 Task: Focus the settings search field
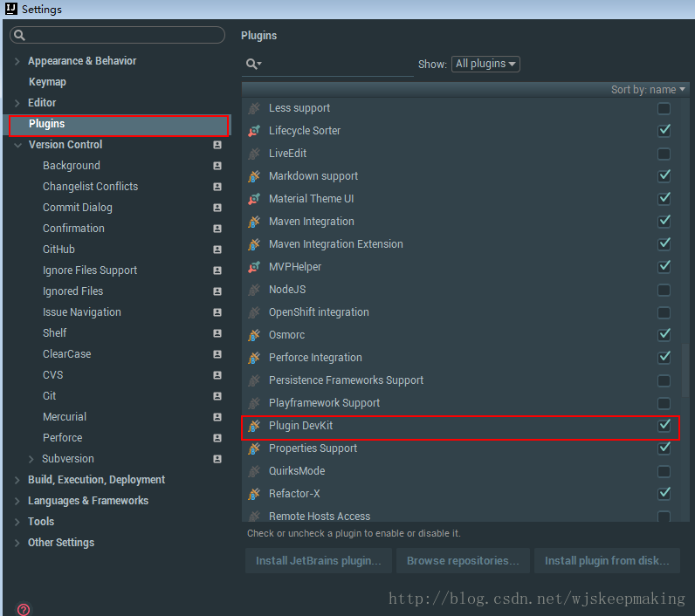tap(118, 35)
